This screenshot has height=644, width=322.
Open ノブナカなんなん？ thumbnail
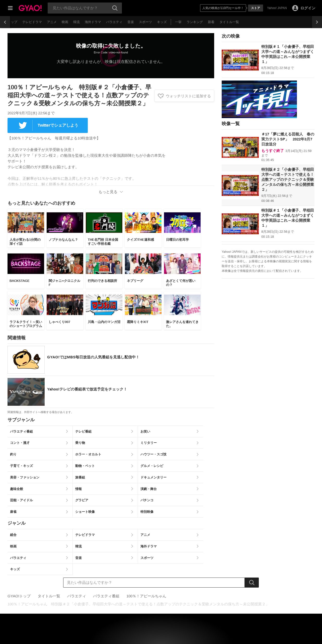[65, 223]
